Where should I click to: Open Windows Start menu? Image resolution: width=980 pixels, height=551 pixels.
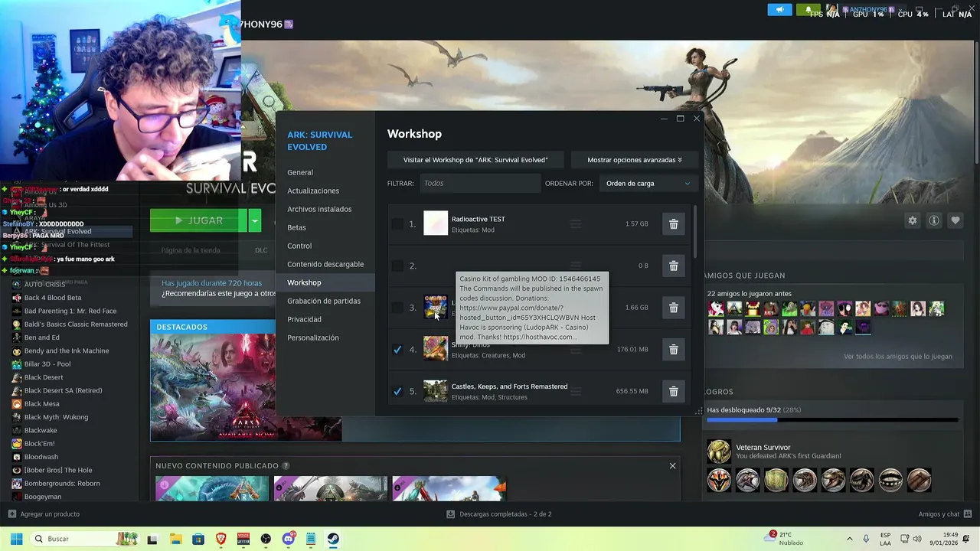coord(16,539)
